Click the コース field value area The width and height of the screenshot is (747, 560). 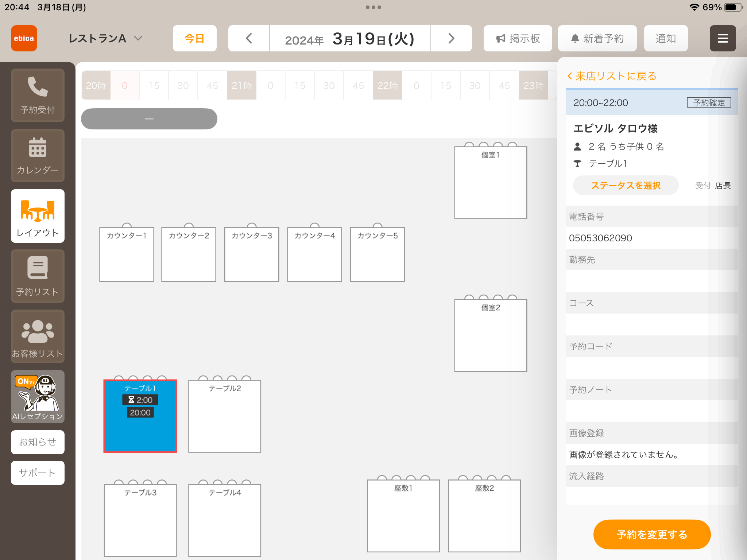point(652,324)
